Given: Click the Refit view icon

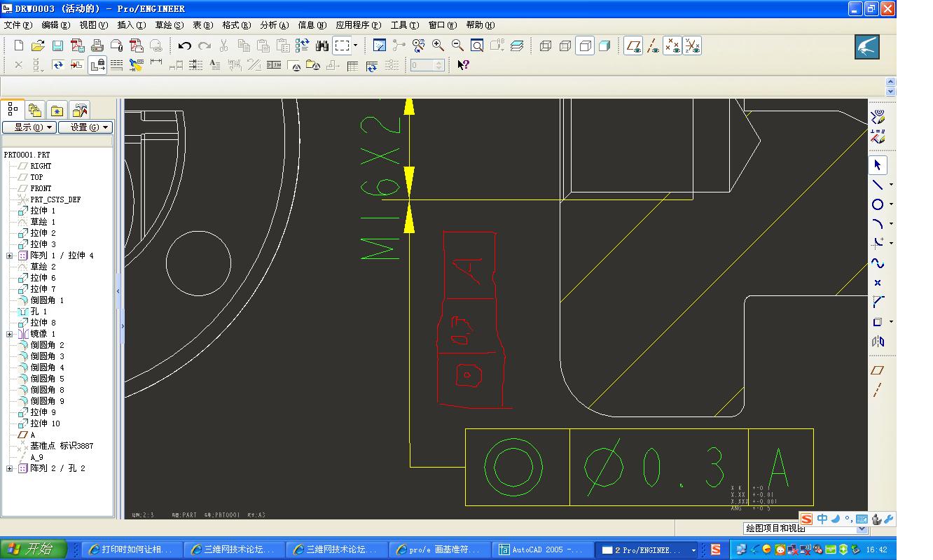Looking at the screenshot, I should coord(477,46).
